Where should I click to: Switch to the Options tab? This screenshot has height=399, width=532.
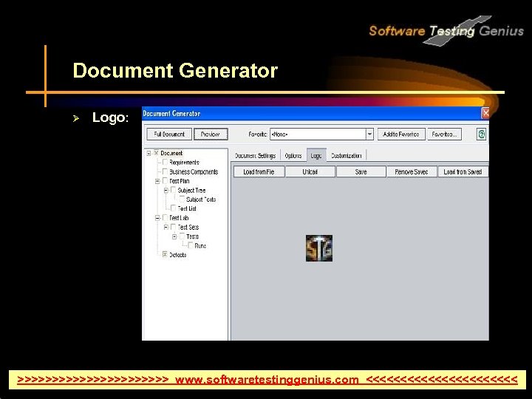click(293, 155)
